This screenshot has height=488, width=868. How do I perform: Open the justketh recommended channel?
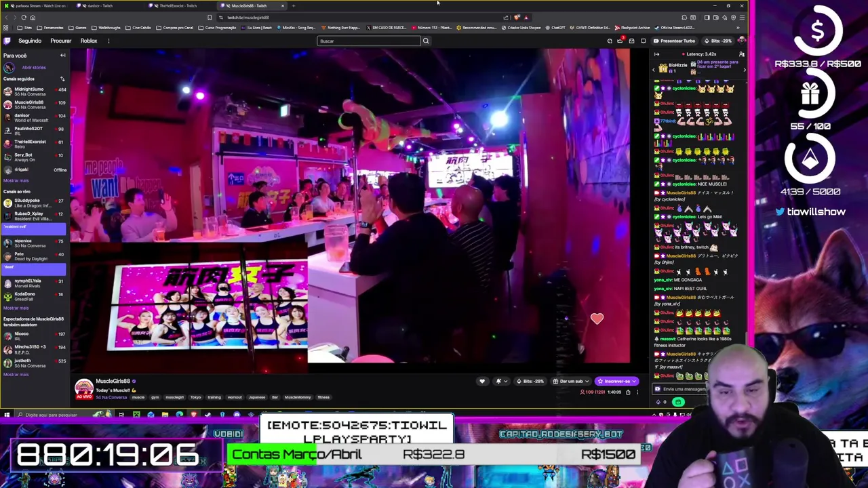tap(34, 362)
